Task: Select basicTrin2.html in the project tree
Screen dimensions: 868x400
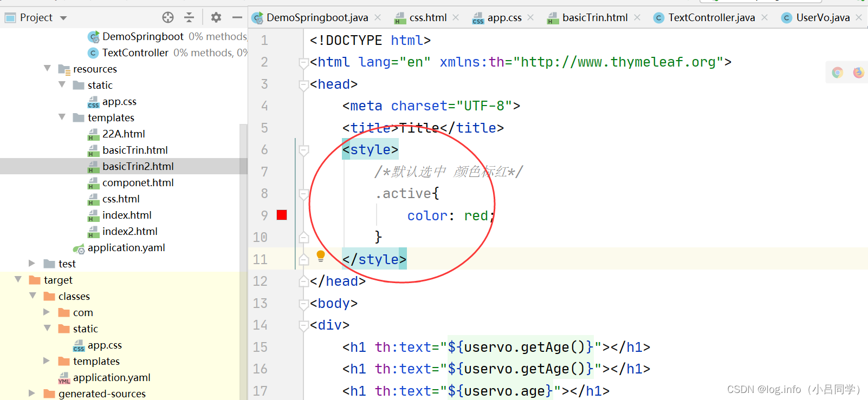Action: [138, 166]
